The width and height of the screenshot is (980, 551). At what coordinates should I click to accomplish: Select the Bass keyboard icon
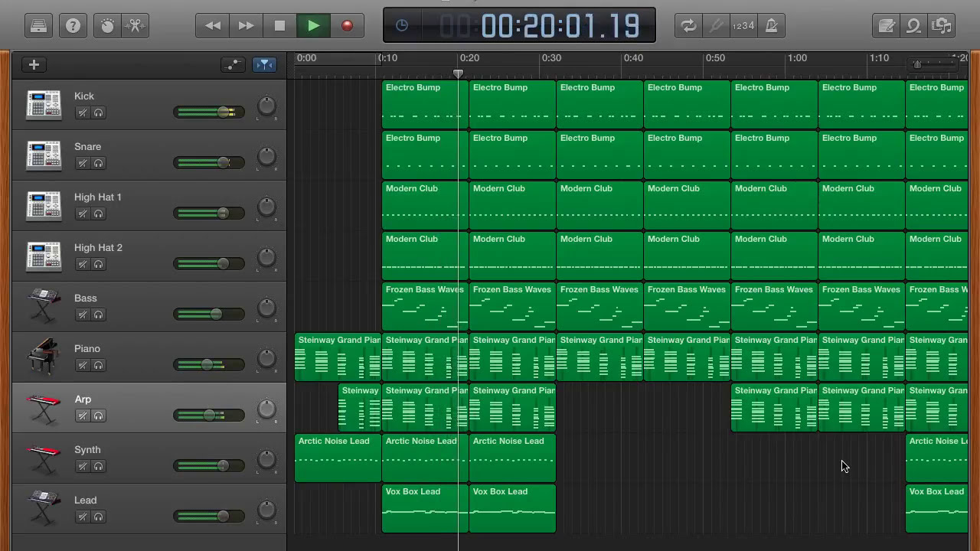[44, 307]
